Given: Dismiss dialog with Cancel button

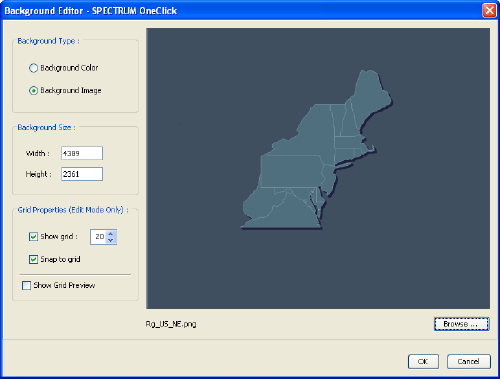Looking at the screenshot, I should (x=468, y=361).
